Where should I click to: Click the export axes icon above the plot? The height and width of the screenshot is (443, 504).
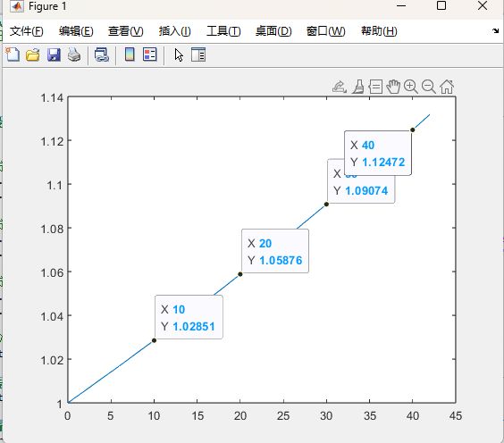click(340, 87)
